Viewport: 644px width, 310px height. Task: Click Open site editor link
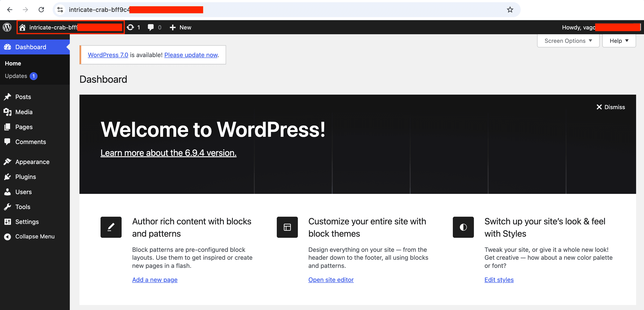point(331,279)
